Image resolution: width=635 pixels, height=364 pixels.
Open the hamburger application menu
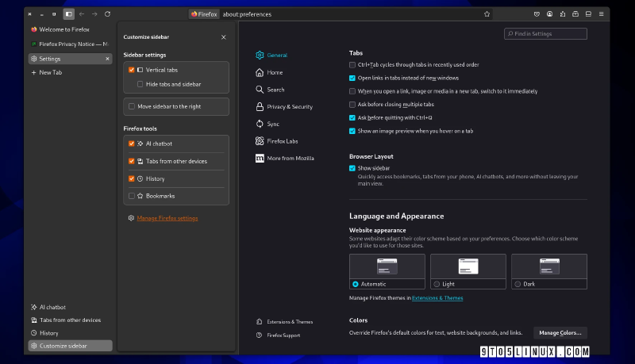[x=602, y=14]
